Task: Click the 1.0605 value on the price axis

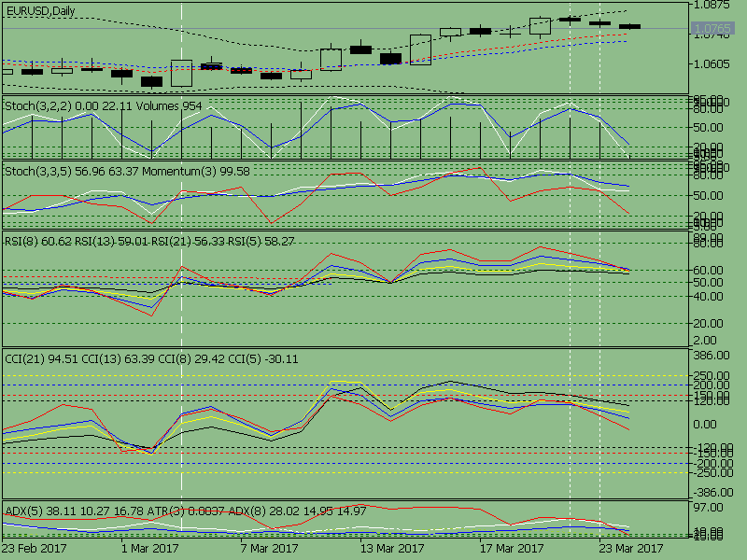Action: click(x=712, y=63)
